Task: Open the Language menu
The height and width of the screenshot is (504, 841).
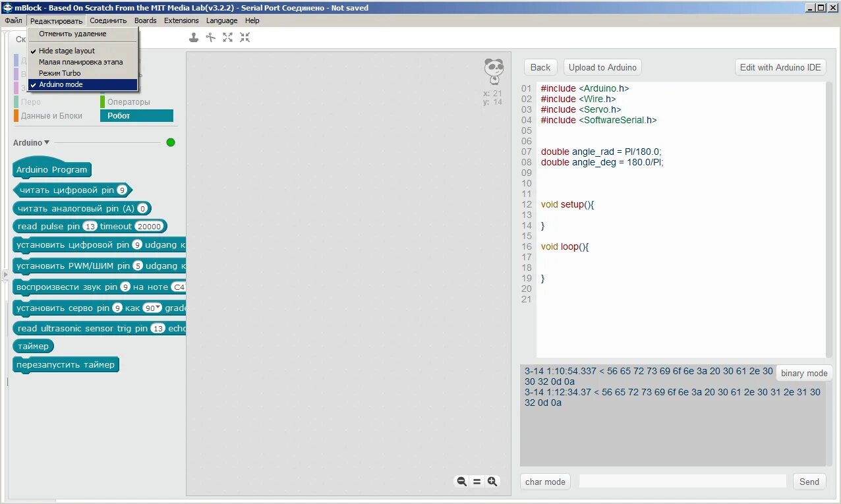Action: pyautogui.click(x=221, y=20)
